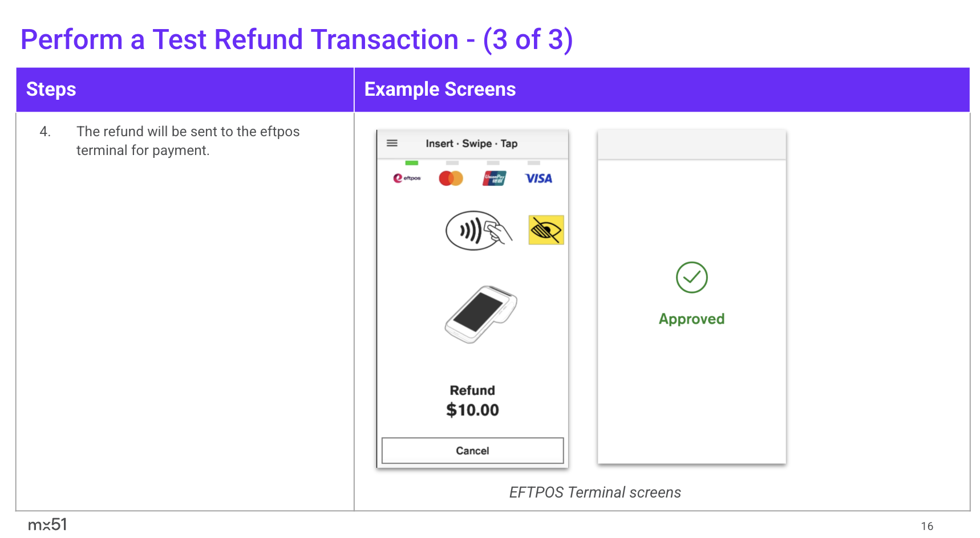Click the contactless tap card icon

click(x=478, y=231)
